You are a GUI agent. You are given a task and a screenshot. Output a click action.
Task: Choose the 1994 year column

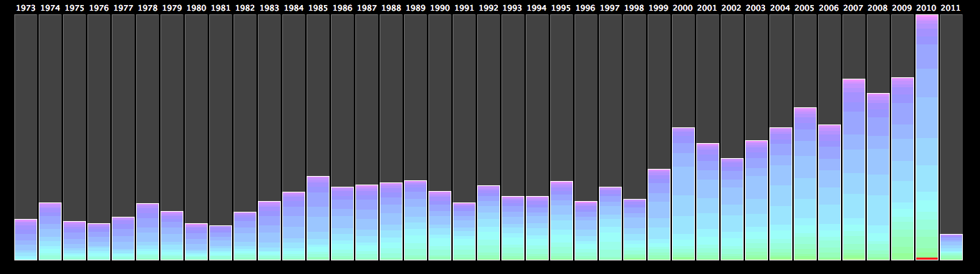pyautogui.click(x=537, y=228)
